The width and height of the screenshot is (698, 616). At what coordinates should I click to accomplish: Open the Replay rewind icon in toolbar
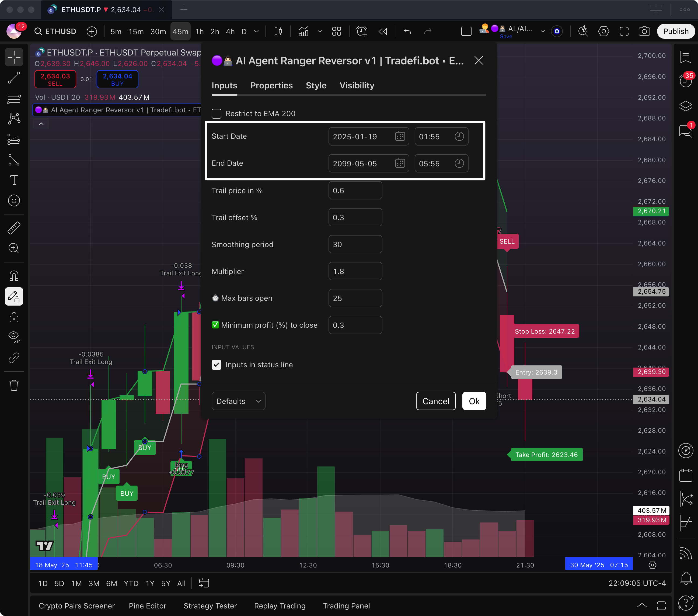point(383,32)
